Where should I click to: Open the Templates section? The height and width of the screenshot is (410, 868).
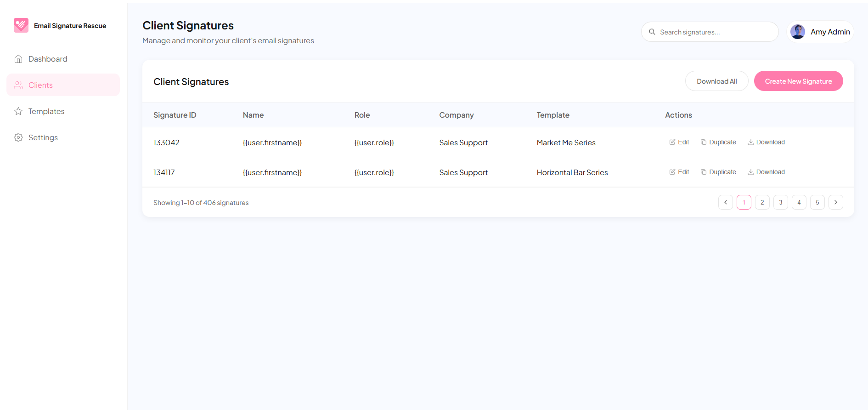[63, 111]
